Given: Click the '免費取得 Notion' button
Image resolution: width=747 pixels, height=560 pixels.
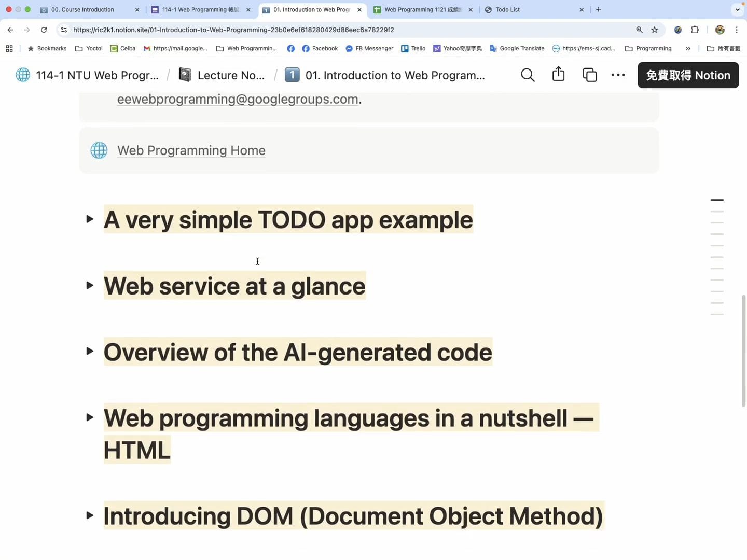Looking at the screenshot, I should (x=688, y=75).
